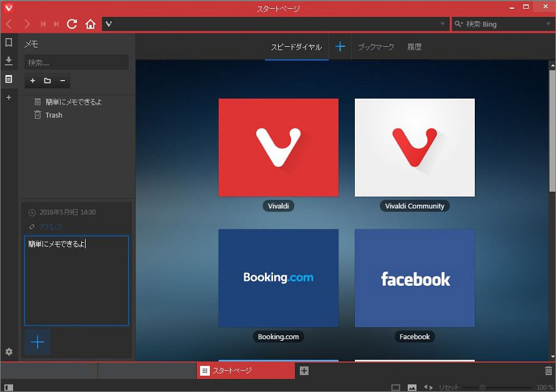Open the Downloads panel icon
The width and height of the screenshot is (556, 392).
coord(9,61)
